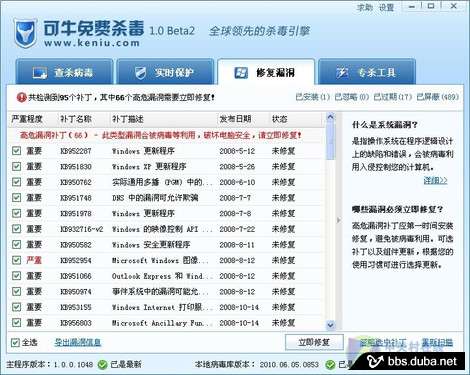Sort by 发布日期 column header

235,119
